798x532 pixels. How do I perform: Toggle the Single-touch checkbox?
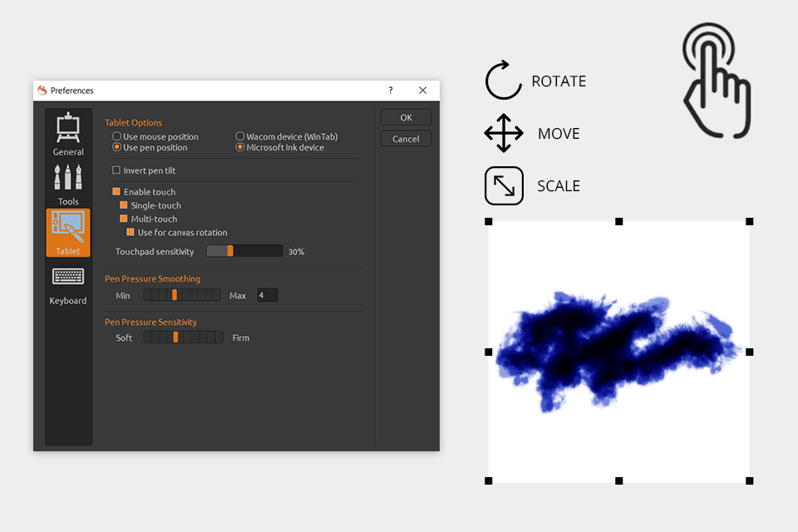123,205
